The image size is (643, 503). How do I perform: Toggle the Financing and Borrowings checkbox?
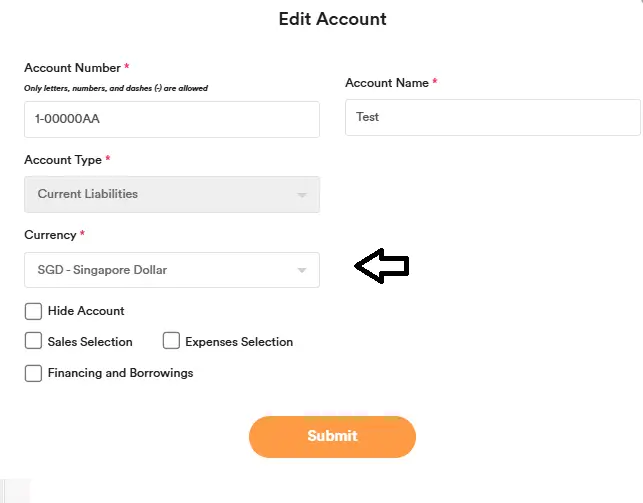click(x=33, y=373)
